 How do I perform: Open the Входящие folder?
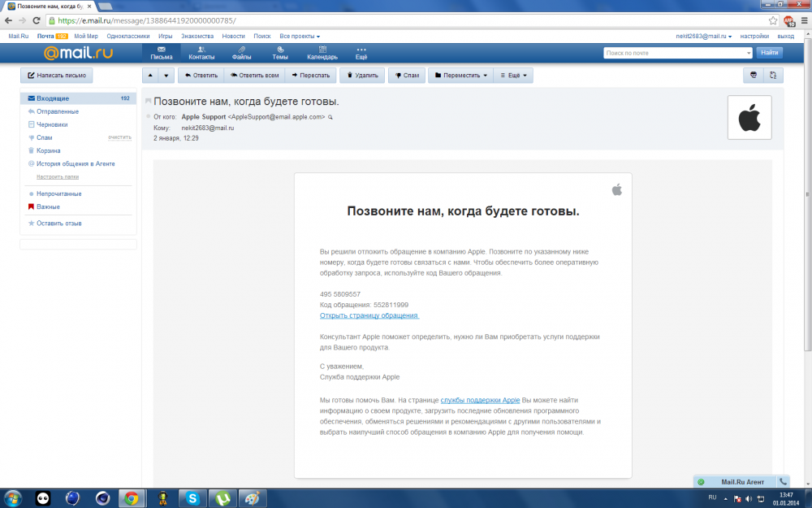tap(78, 98)
